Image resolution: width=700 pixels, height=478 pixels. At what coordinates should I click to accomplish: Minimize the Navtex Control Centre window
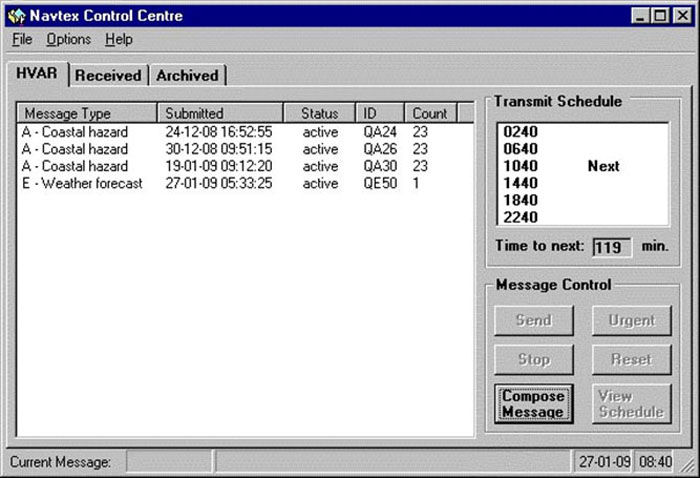[x=641, y=16]
